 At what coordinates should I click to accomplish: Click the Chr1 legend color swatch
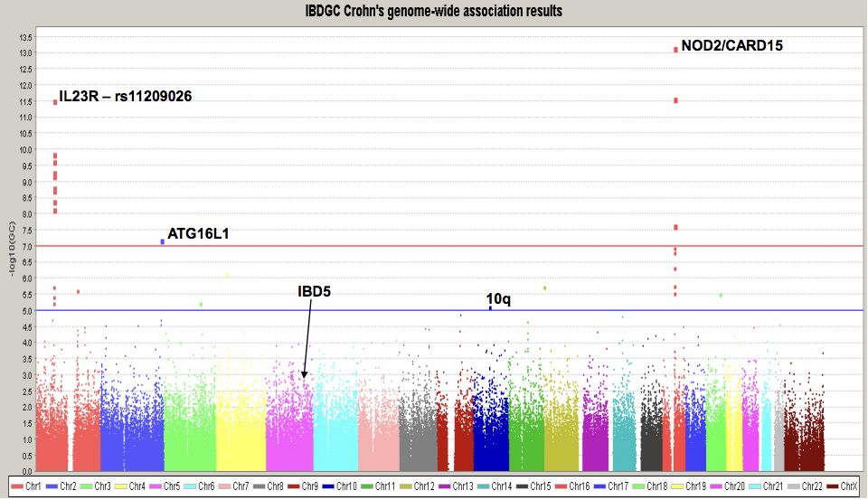18,486
